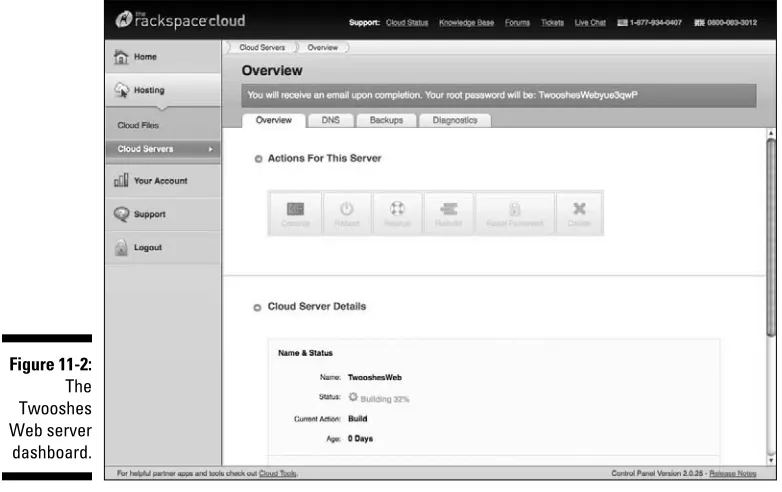Click the Reset Password action
Viewport: 782px width, 492px height.
click(x=515, y=213)
